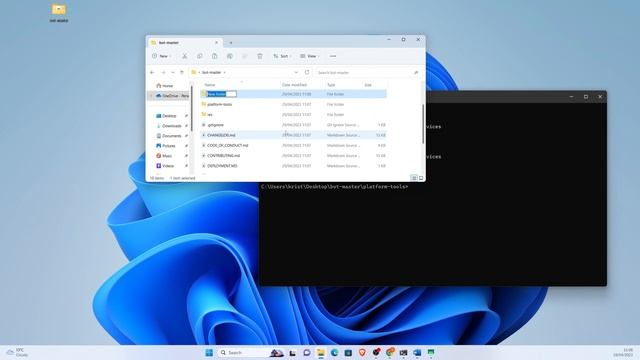This screenshot has width=640, height=360.
Task: Open Task View on the taskbar
Action: click(x=293, y=353)
